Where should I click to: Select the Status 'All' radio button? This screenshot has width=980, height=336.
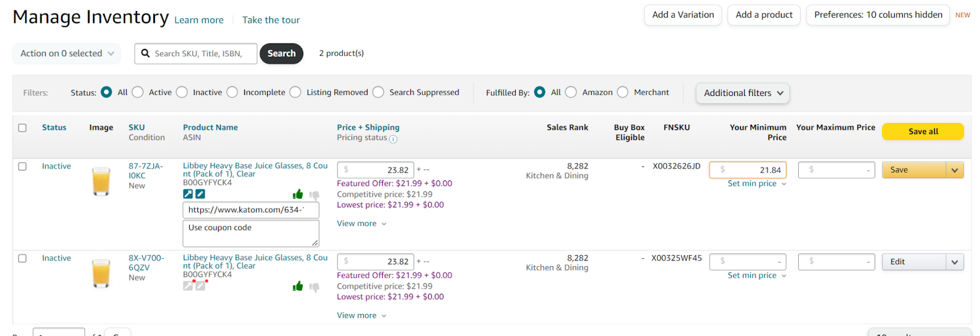click(x=107, y=92)
